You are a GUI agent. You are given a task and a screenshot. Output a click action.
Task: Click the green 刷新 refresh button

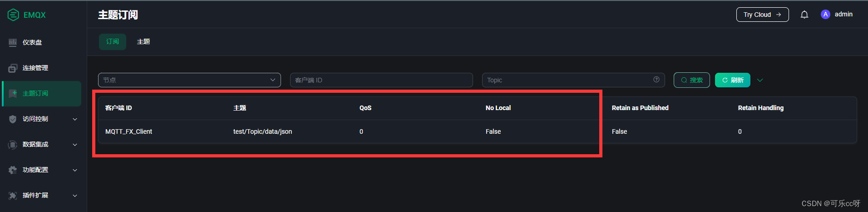pyautogui.click(x=732, y=80)
